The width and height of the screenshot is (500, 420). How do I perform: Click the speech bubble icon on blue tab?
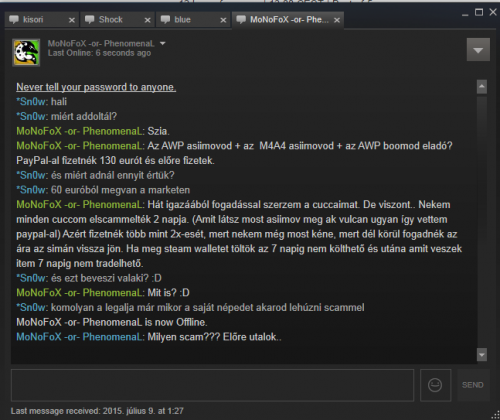(165, 19)
